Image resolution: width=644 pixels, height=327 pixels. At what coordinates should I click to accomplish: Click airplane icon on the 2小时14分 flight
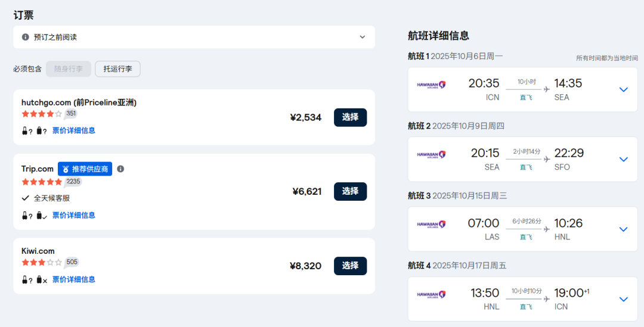(x=546, y=159)
